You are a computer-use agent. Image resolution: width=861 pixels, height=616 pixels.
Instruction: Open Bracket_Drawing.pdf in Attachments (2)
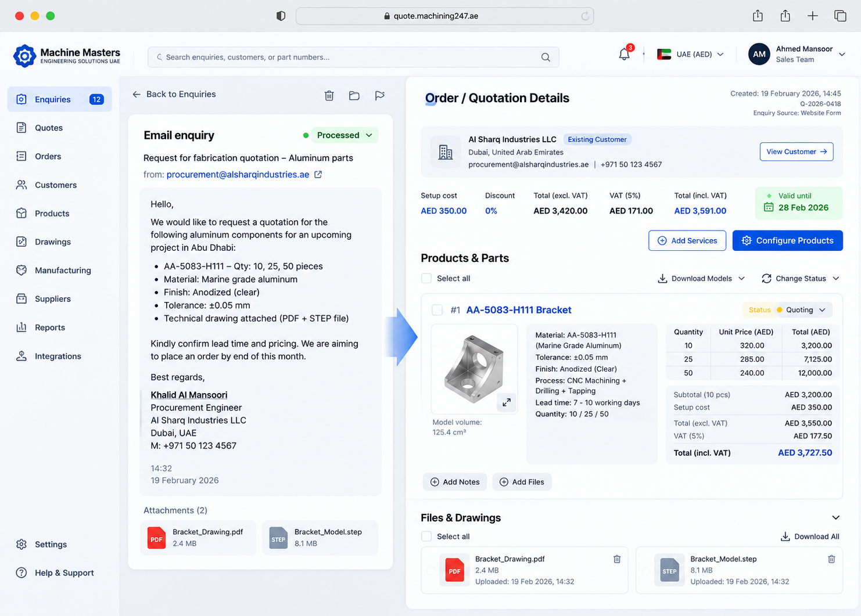click(198, 537)
